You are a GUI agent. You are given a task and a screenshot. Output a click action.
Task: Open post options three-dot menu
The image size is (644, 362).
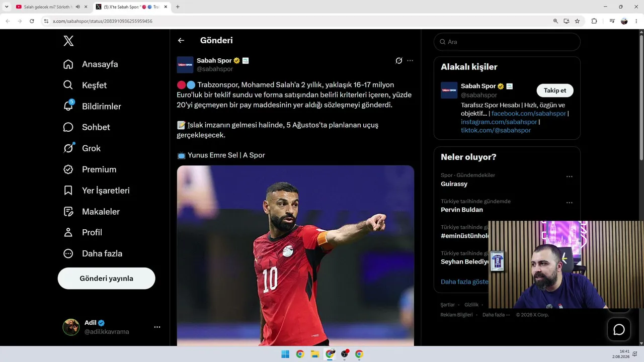point(410,60)
